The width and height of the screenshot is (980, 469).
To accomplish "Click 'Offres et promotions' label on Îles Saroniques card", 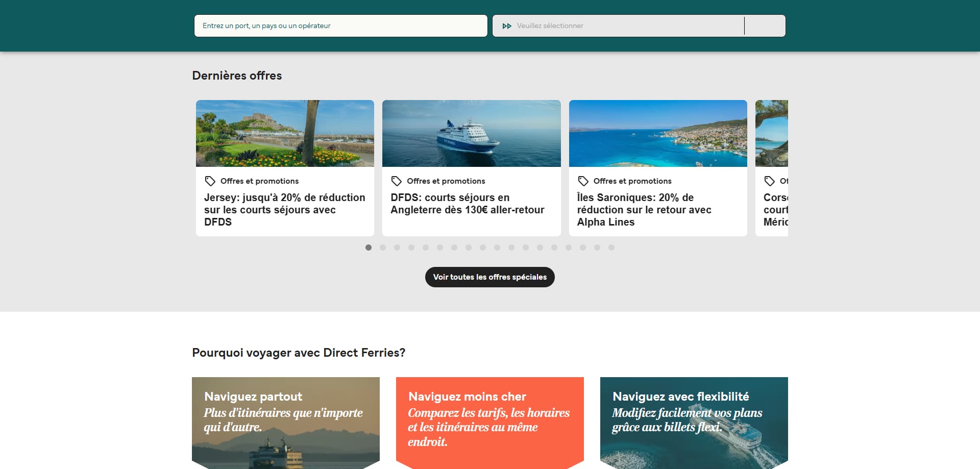I will [632, 181].
